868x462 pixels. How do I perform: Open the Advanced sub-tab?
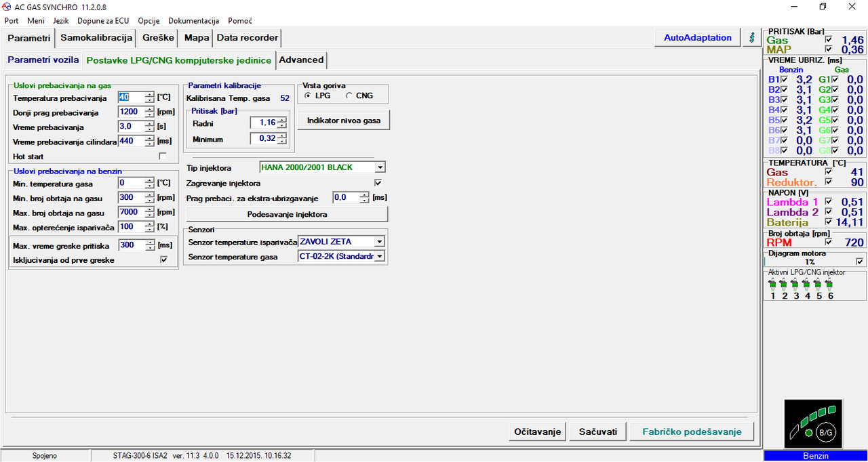point(302,60)
